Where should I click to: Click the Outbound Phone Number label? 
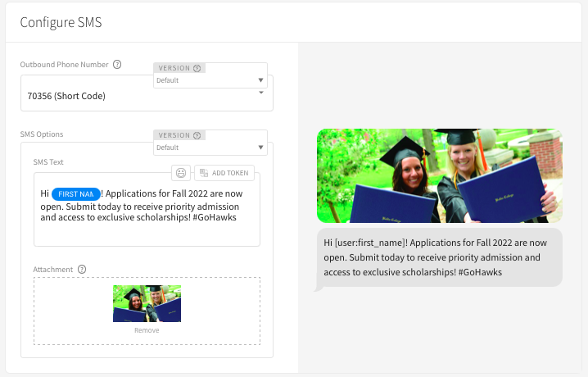click(64, 65)
